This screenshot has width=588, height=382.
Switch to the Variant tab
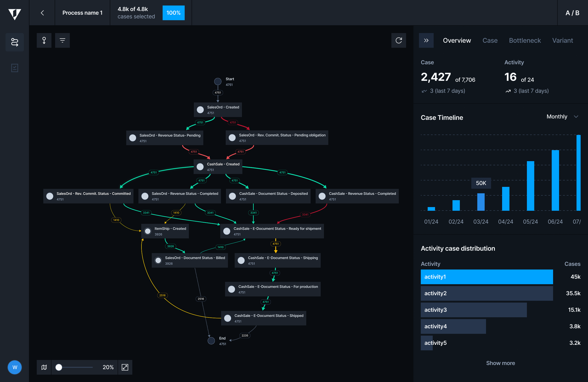point(562,40)
